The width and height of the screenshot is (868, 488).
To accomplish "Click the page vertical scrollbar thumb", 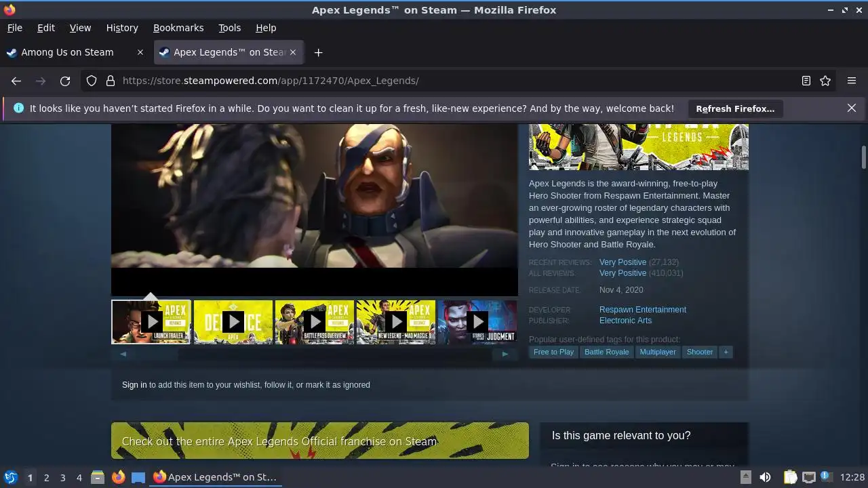I will 864,157.
